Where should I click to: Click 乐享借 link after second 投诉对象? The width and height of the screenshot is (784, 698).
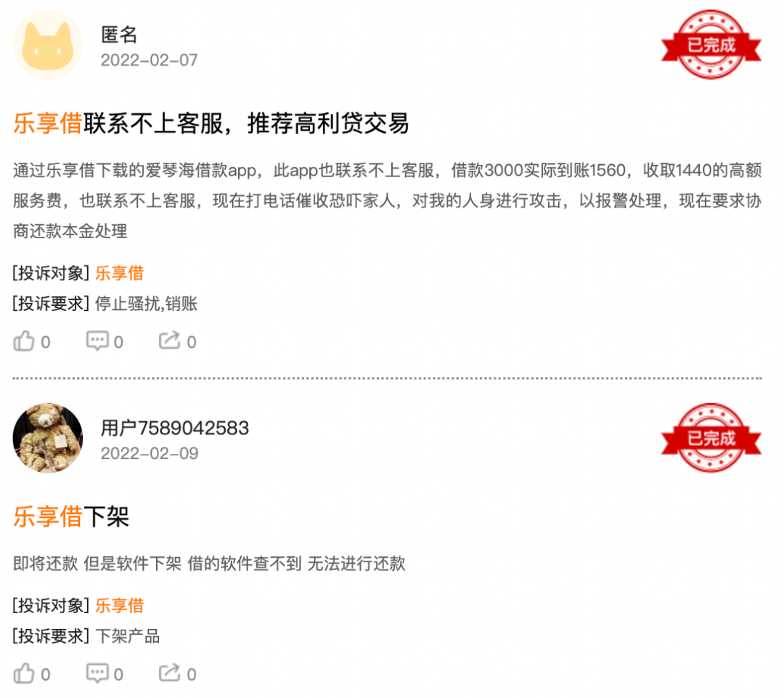click(x=120, y=606)
